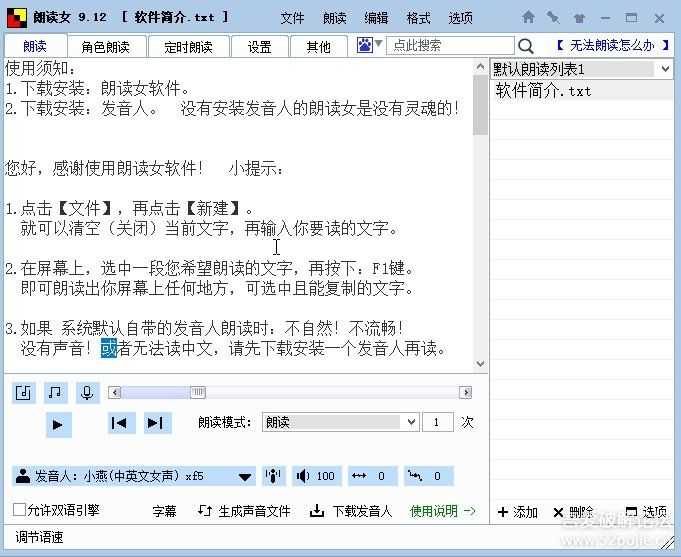Open the 使用说明 link
The width and height of the screenshot is (681, 557).
(x=442, y=511)
